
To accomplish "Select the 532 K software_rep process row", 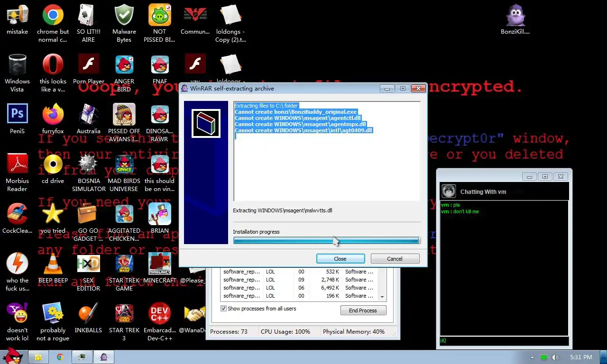I will 300,272.
